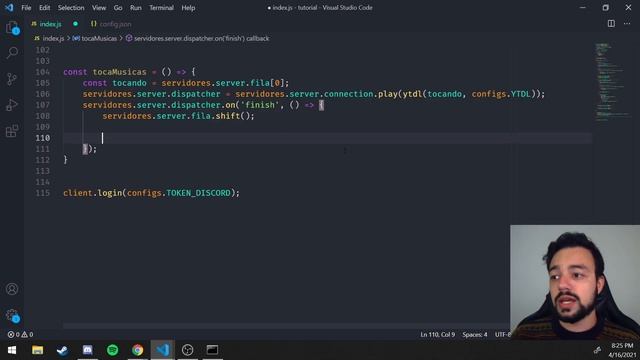Click line number 115 in the gutter
The image size is (640, 360).
tap(42, 193)
